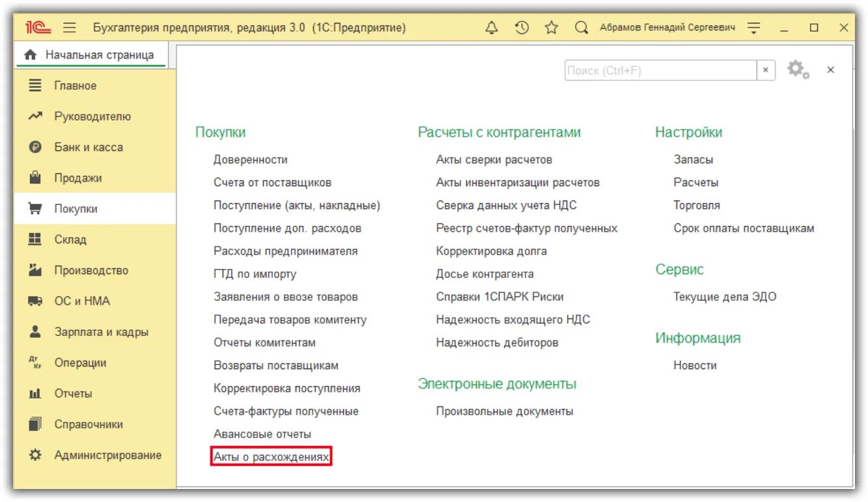Screen dimensions: 868x502
Task: Open Текущие дела ЭДО
Action: pos(725,297)
